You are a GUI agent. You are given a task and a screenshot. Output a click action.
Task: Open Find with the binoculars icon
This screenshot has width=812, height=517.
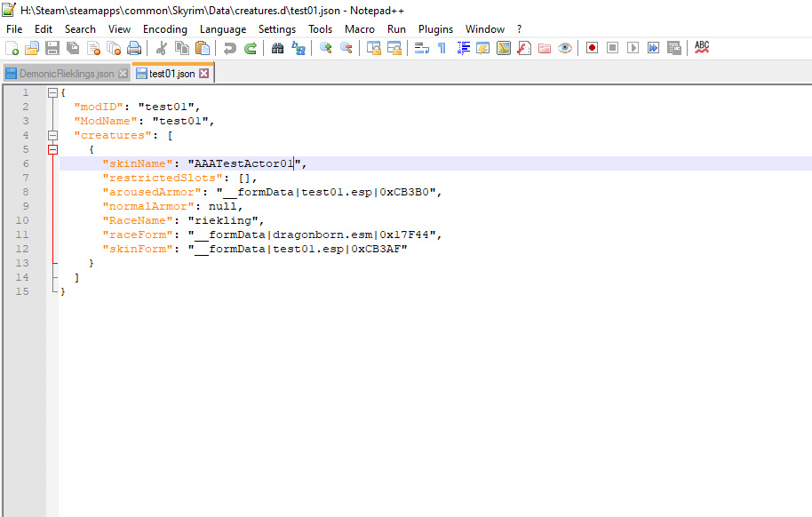[x=278, y=48]
